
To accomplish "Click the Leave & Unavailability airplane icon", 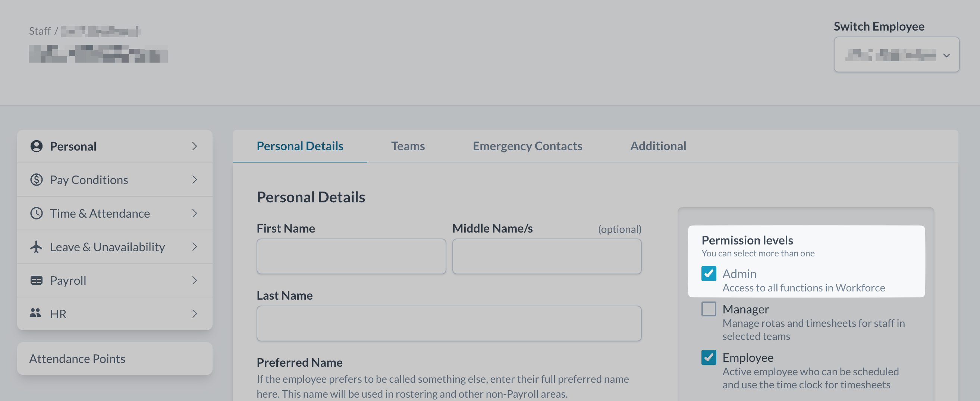I will pyautogui.click(x=37, y=247).
